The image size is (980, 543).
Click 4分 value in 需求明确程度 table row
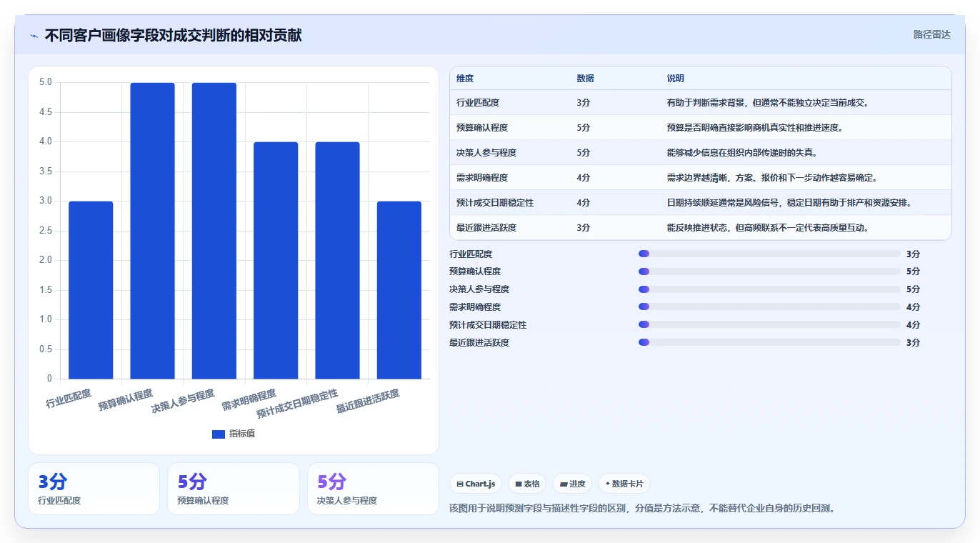[x=584, y=178]
